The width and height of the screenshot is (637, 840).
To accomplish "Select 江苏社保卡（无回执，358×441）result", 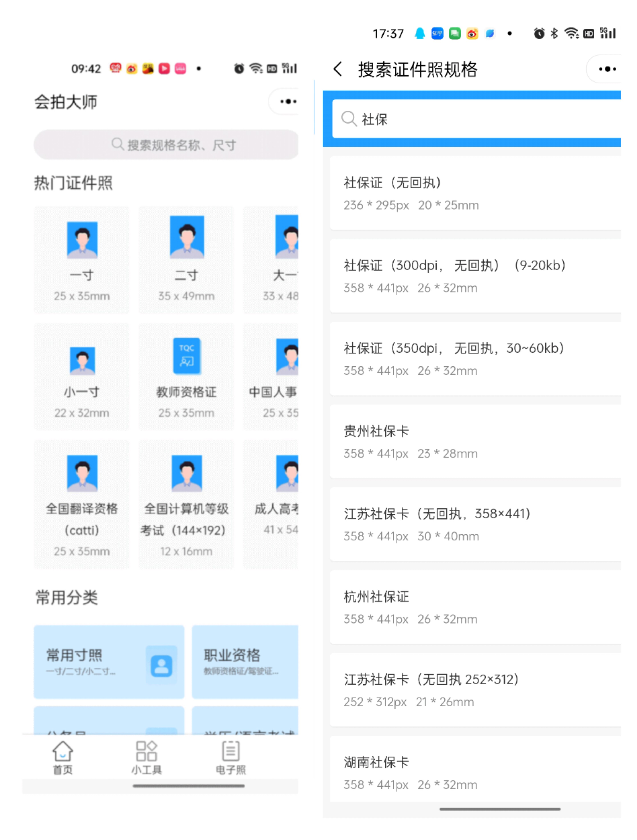I will pyautogui.click(x=475, y=524).
